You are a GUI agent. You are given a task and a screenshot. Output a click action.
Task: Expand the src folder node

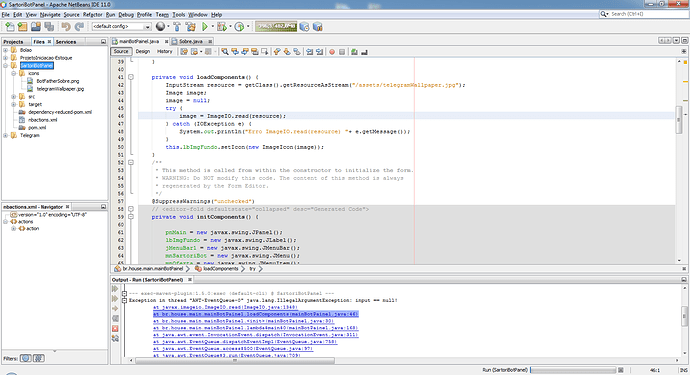tap(14, 96)
